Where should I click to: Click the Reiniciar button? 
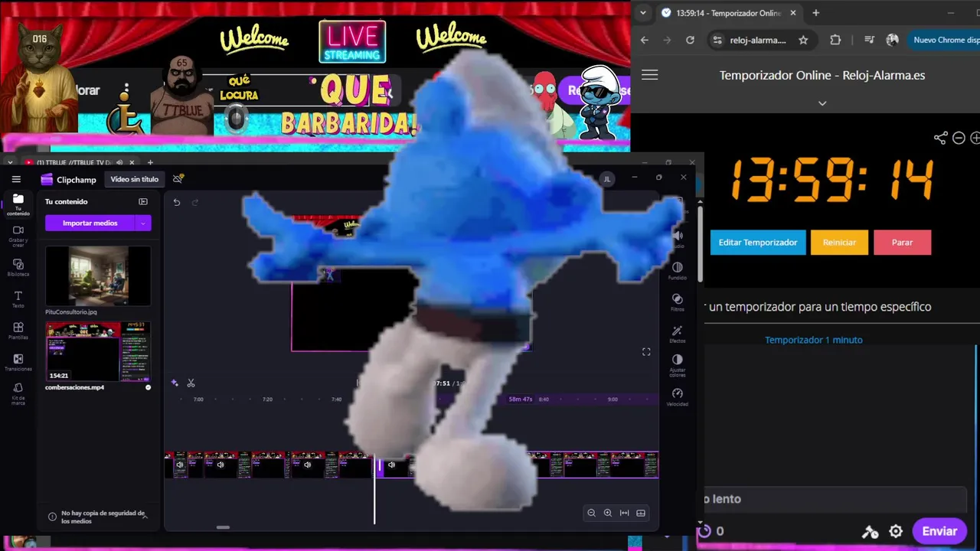pos(839,242)
